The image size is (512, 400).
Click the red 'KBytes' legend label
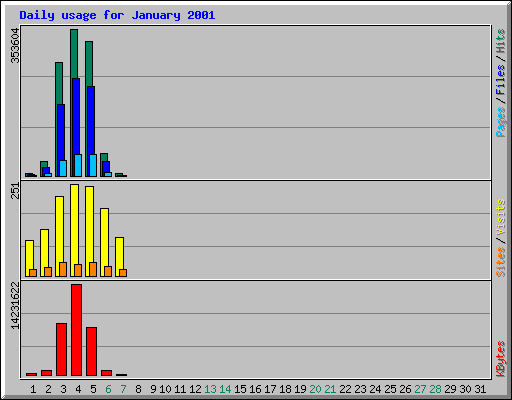point(501,359)
